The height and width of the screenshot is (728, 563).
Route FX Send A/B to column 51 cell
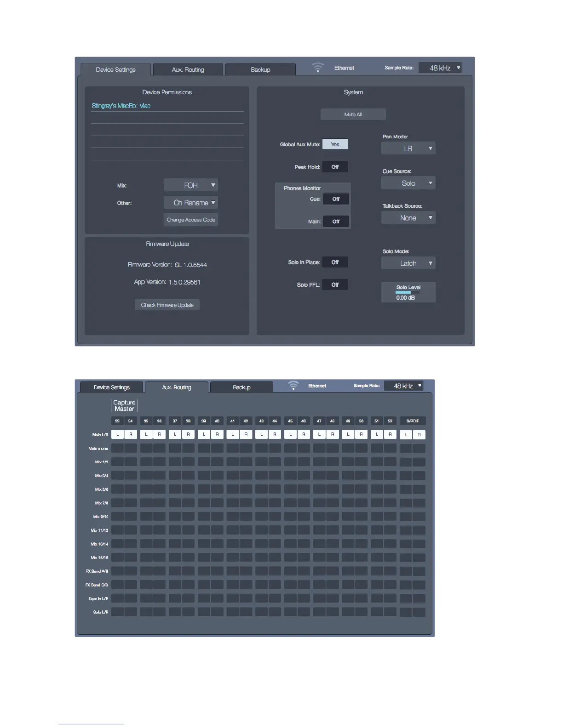point(377,571)
